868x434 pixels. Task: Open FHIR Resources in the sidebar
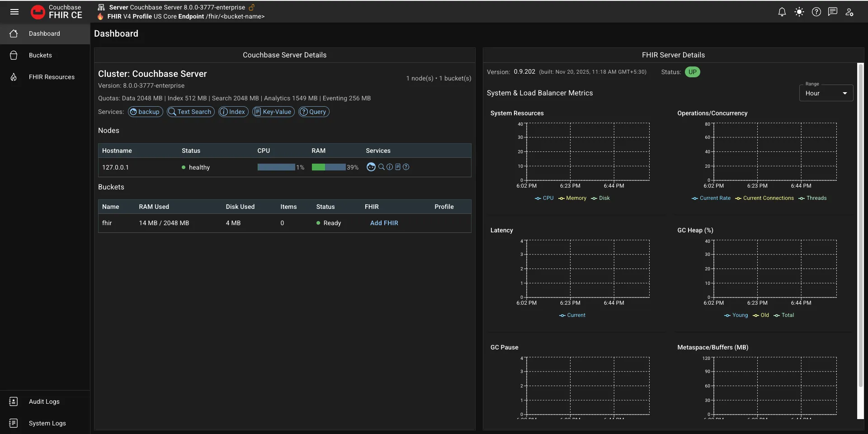coord(52,77)
